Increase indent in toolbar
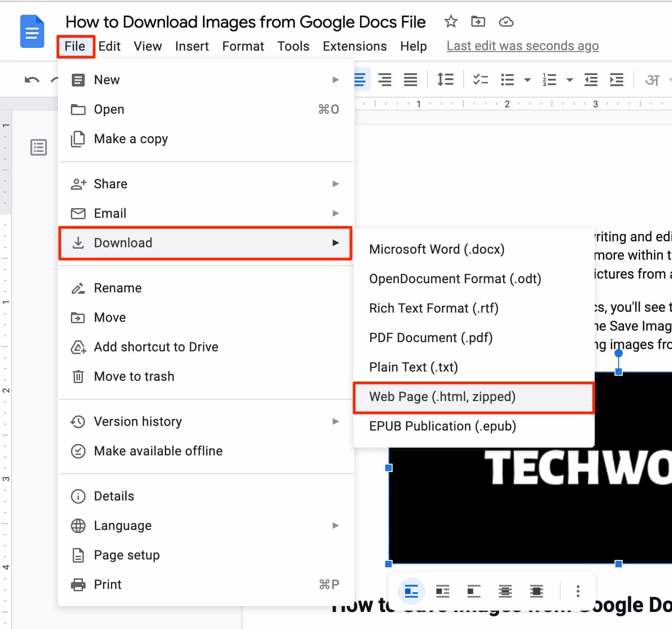Image resolution: width=672 pixels, height=629 pixels. (x=617, y=80)
